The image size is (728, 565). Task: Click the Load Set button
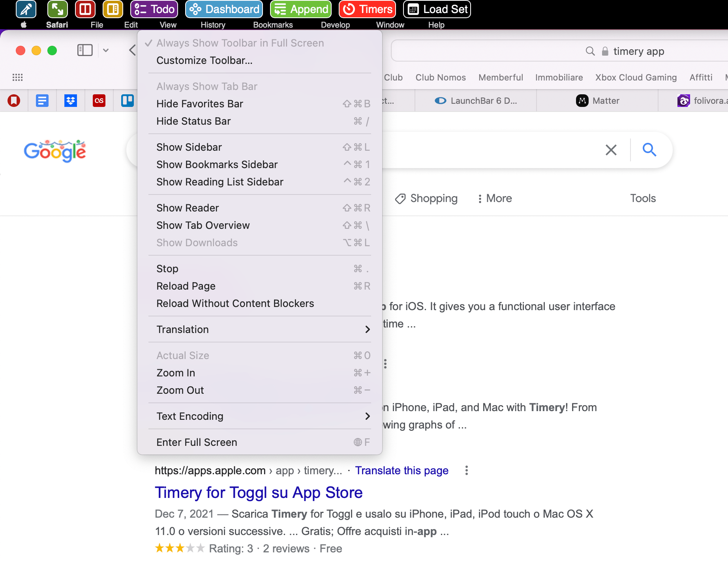click(437, 9)
